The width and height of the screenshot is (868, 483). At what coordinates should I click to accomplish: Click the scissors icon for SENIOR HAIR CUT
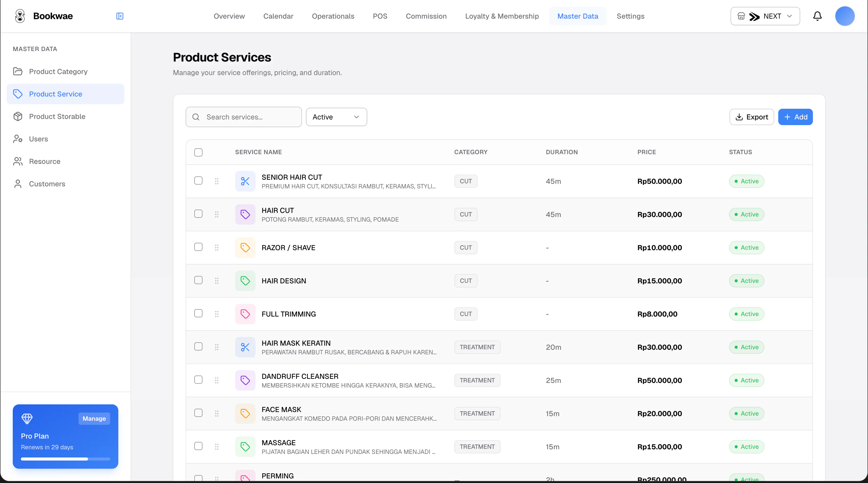pyautogui.click(x=245, y=181)
